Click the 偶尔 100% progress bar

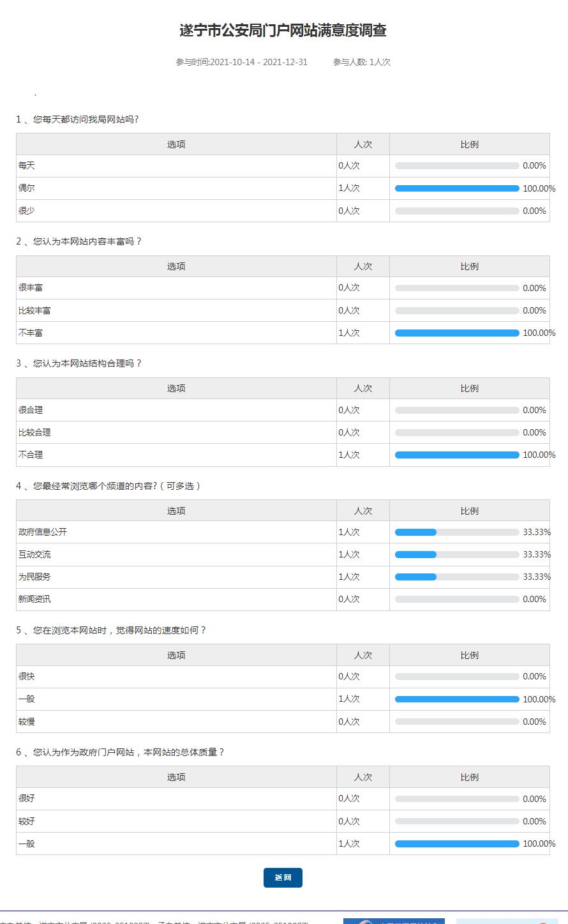click(x=457, y=188)
